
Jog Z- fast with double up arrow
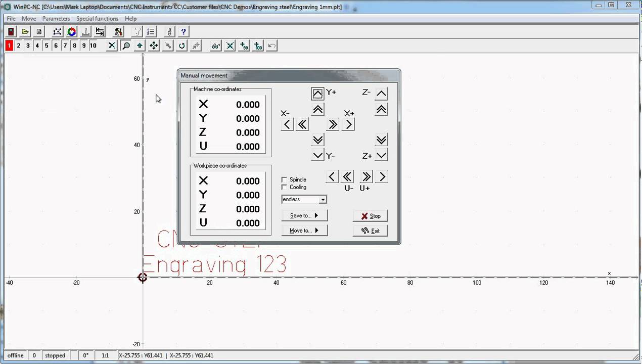381,109
